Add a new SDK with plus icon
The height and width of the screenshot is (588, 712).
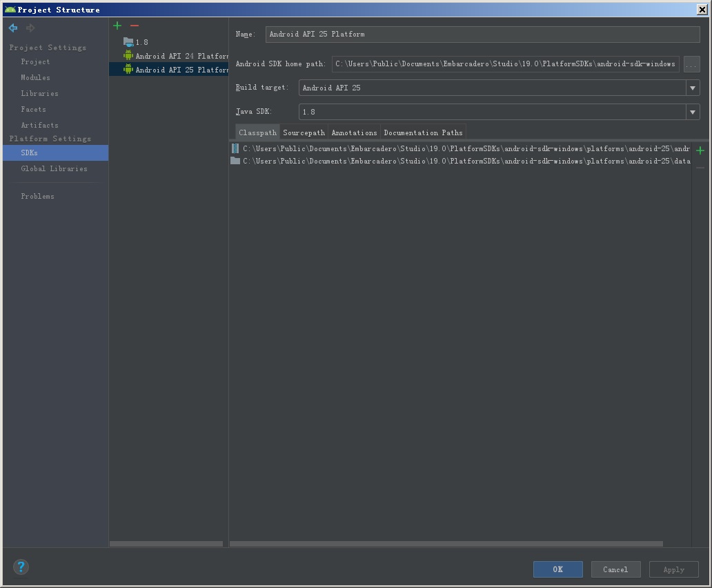click(117, 26)
